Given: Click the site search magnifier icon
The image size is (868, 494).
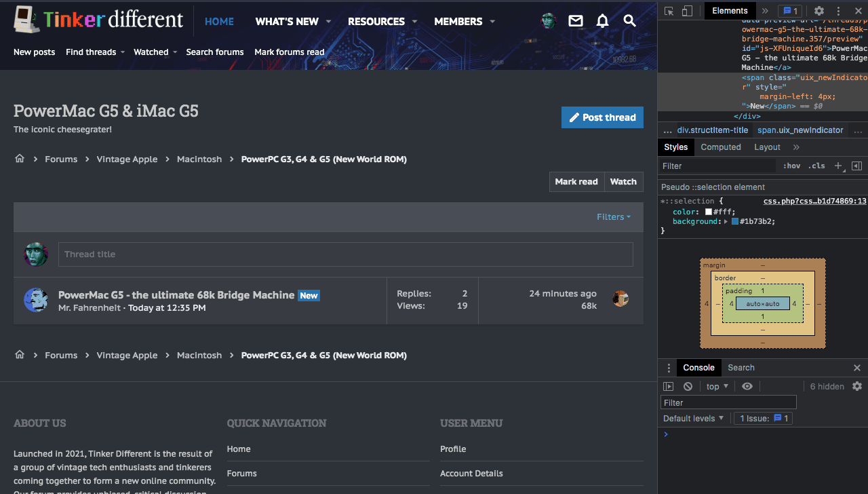Looking at the screenshot, I should tap(630, 21).
